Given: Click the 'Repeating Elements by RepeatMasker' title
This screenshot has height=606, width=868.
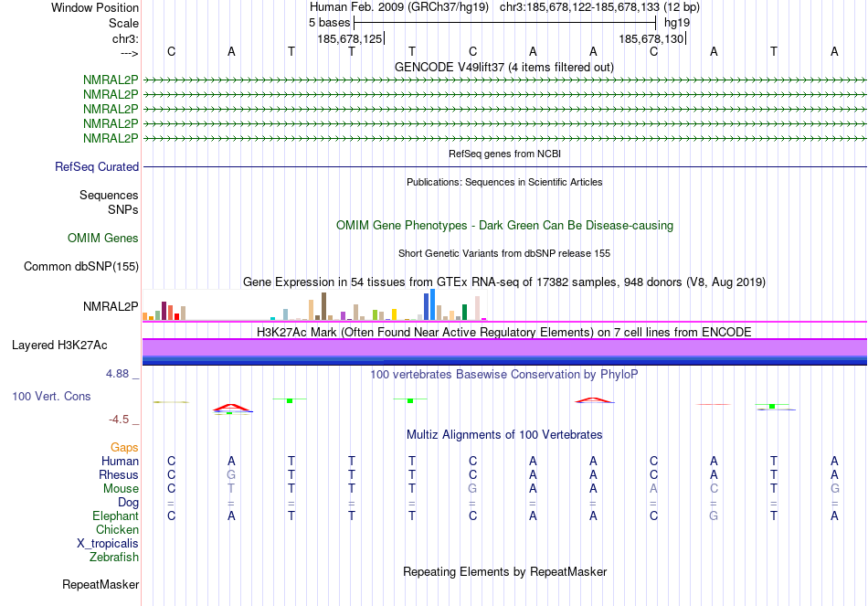Looking at the screenshot, I should tap(505, 571).
